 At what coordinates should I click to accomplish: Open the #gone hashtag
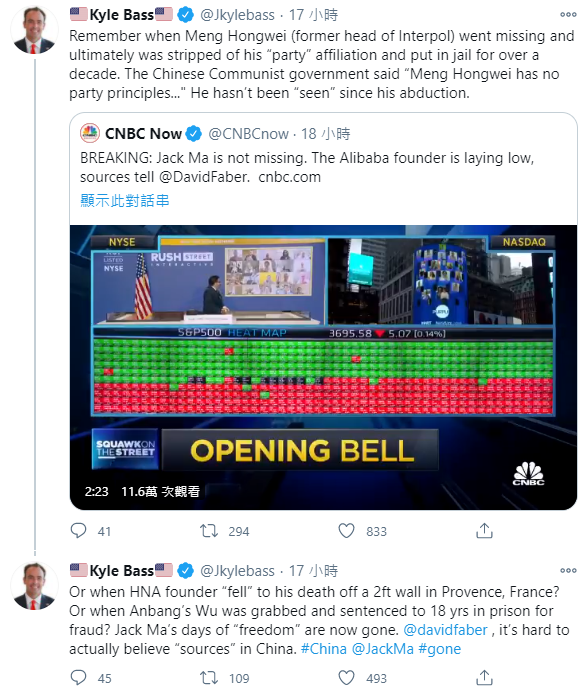pos(439,649)
